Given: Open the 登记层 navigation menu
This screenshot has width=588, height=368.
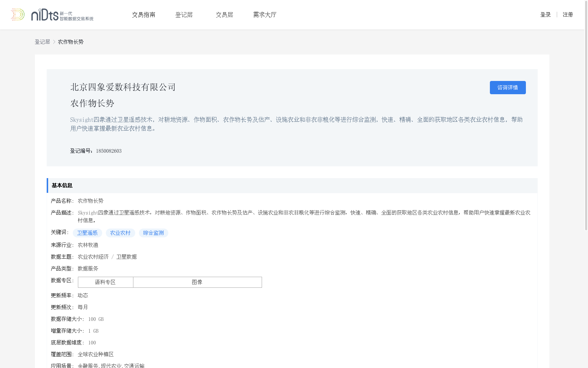Looking at the screenshot, I should (184, 15).
